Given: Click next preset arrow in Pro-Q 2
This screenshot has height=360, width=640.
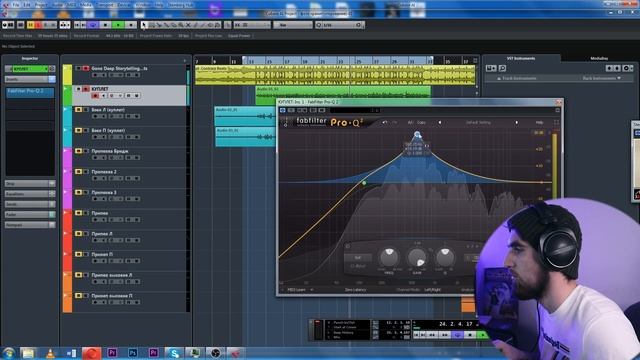Looking at the screenshot, I should click(x=517, y=122).
